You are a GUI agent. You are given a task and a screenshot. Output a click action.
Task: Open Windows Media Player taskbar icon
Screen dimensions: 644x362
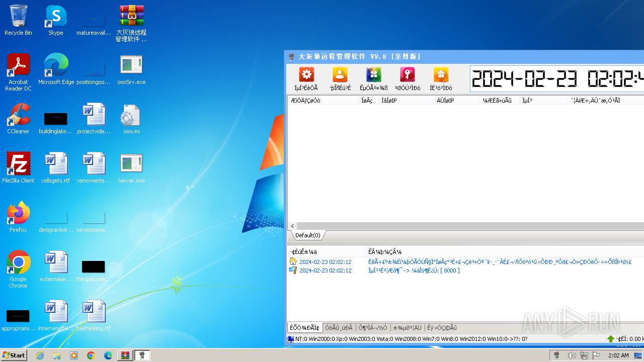pos(74,355)
